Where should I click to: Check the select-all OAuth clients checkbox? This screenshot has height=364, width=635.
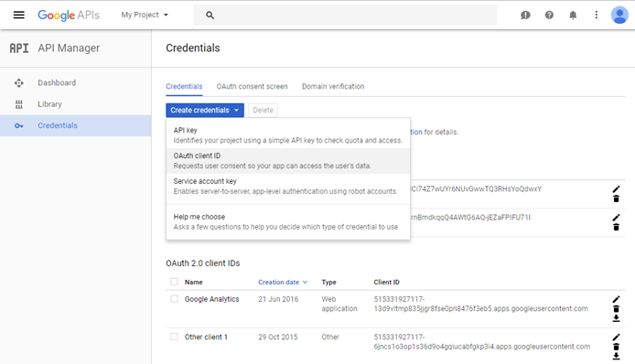coord(174,282)
